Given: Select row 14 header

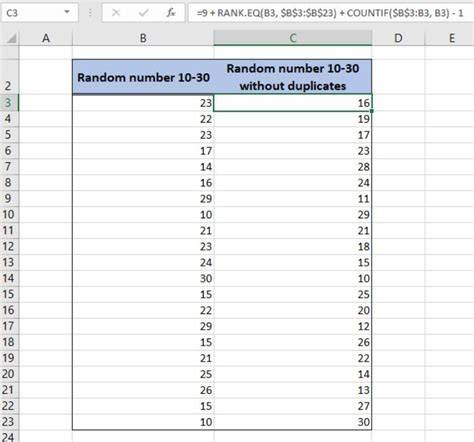Looking at the screenshot, I should coord(8,278).
